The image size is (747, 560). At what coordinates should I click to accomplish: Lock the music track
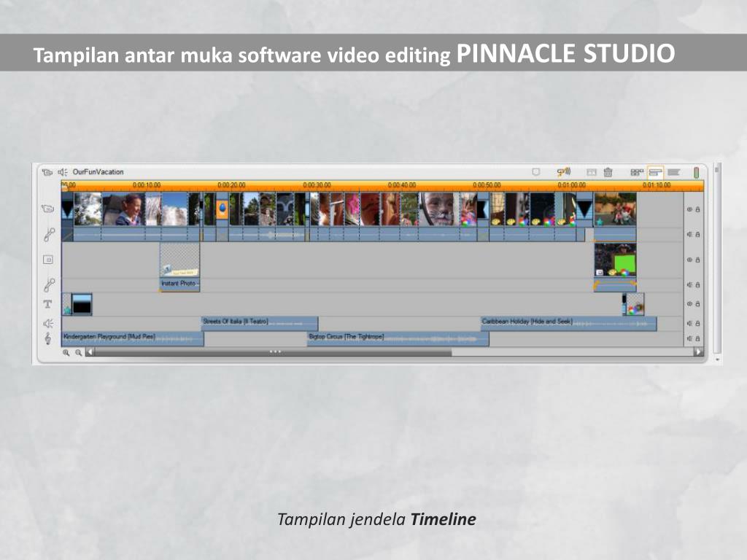[698, 338]
